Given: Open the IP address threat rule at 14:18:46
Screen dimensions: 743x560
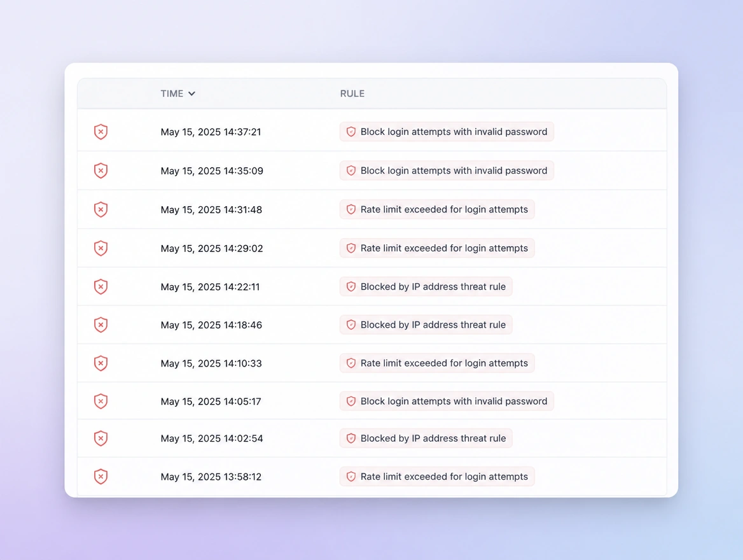Looking at the screenshot, I should coord(426,325).
